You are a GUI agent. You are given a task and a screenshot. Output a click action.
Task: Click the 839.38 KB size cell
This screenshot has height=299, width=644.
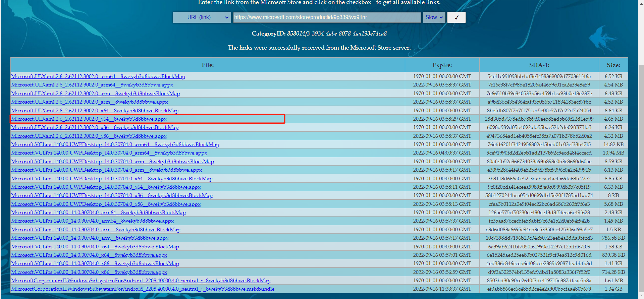click(x=613, y=255)
